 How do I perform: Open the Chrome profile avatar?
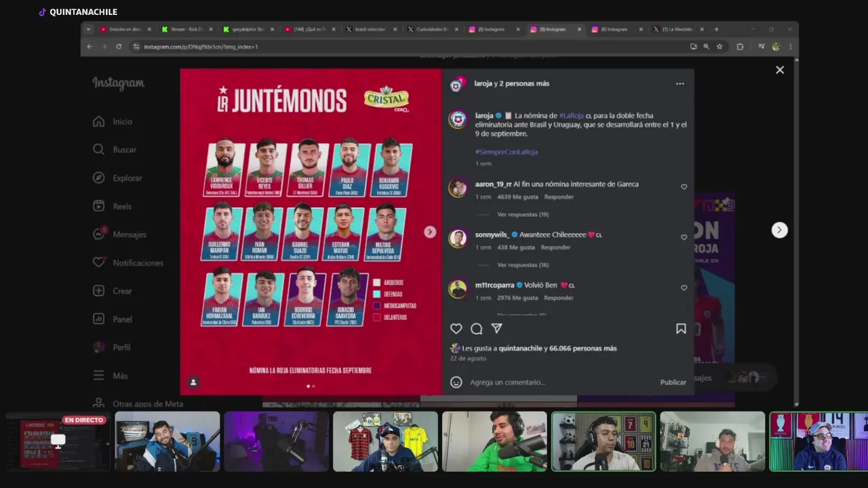[776, 47]
